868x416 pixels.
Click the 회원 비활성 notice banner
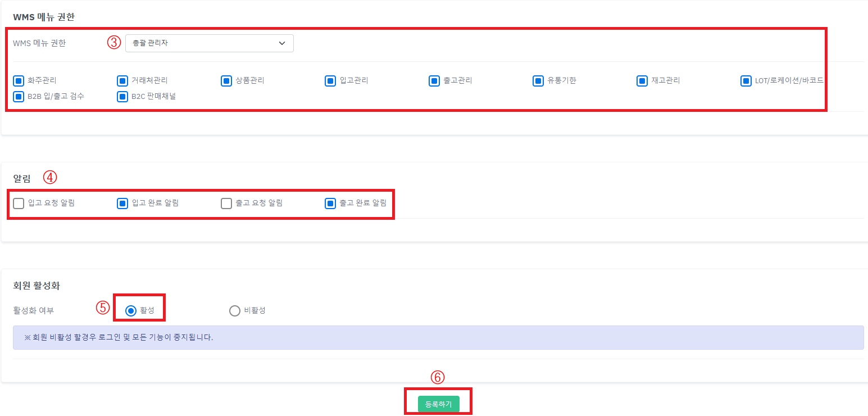[438, 338]
